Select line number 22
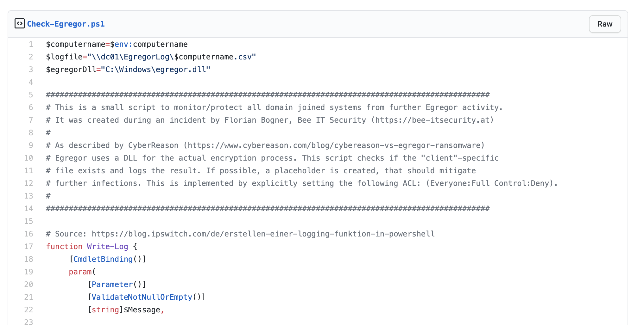This screenshot has height=325, width=644. click(29, 310)
